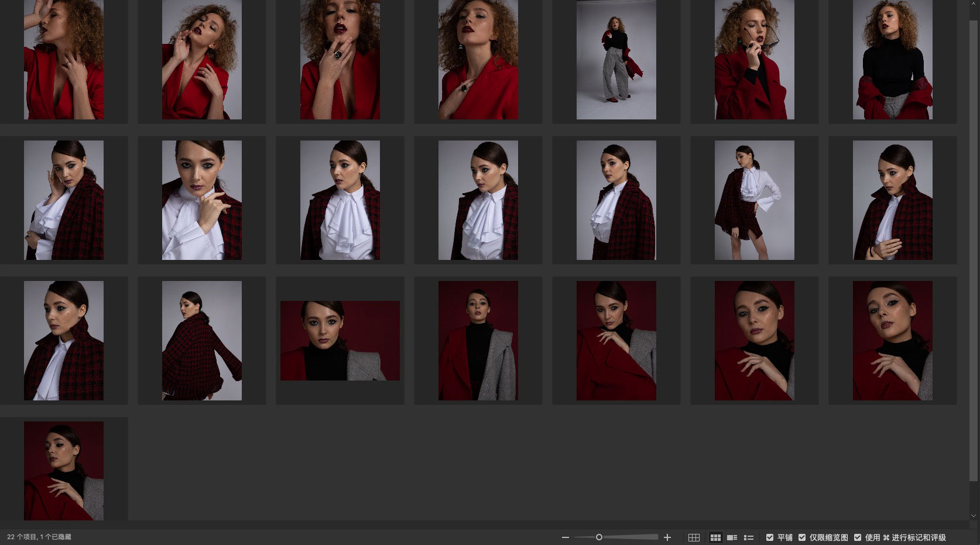This screenshot has width=980, height=545.
Task: Toggle the 仅限缩览图 checkbox
Action: [802, 537]
